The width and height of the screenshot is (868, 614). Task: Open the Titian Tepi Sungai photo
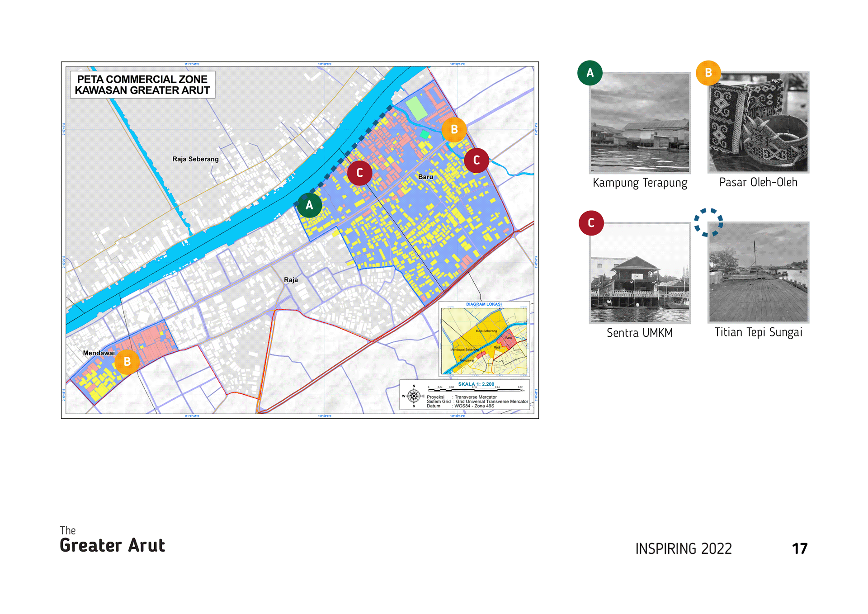(x=758, y=273)
